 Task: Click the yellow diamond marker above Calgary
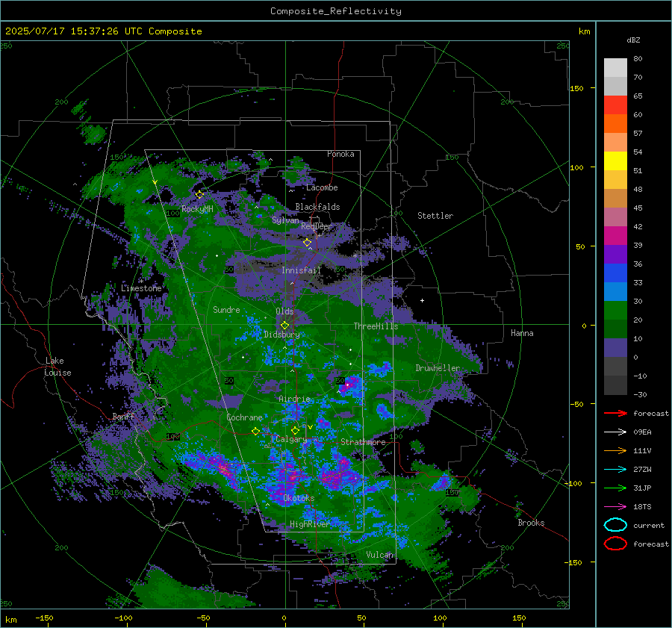(295, 430)
